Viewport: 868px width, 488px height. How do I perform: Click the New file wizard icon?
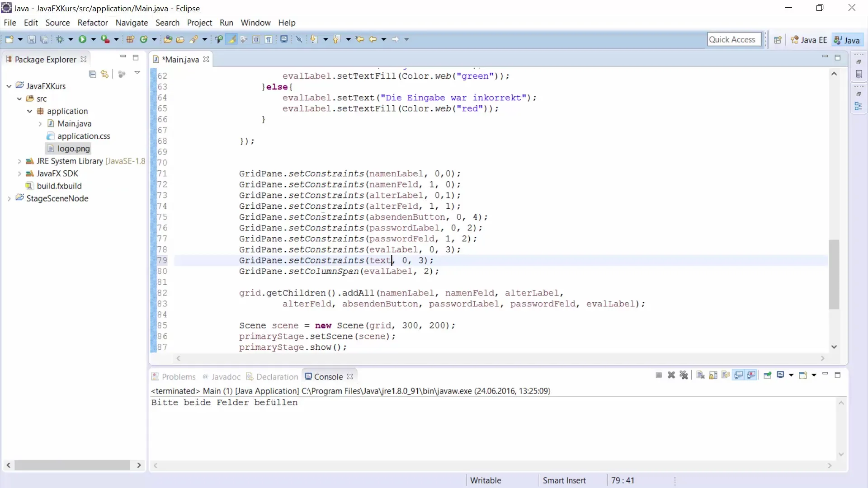[9, 39]
